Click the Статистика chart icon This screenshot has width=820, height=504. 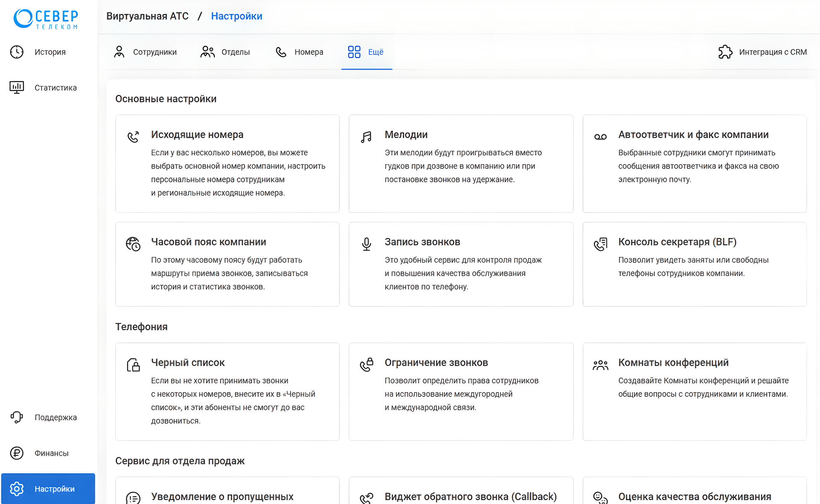[17, 87]
